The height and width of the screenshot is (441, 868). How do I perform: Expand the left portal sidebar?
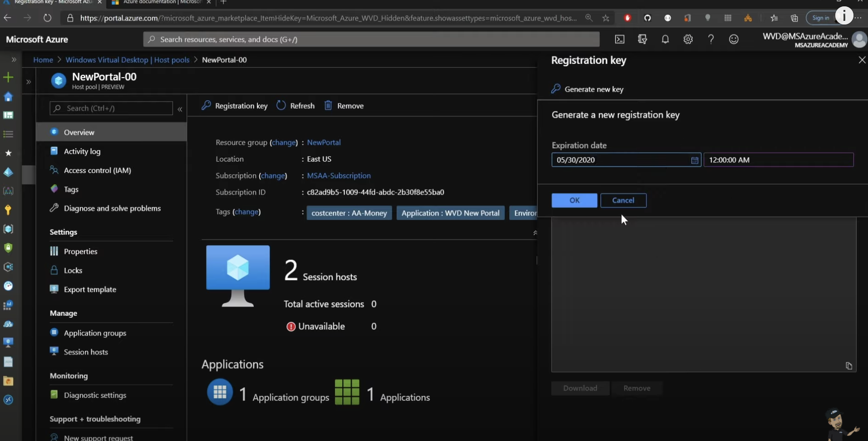point(14,59)
